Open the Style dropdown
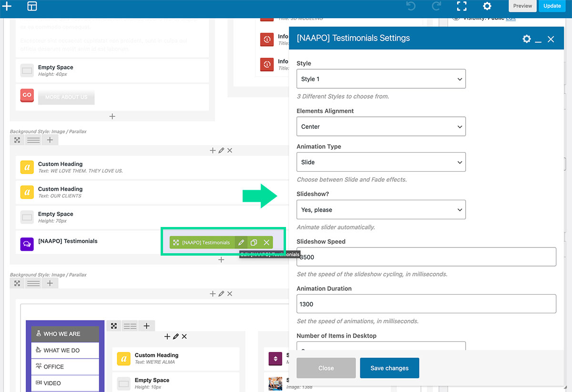Viewport: 572px width, 392px height. 381,79
